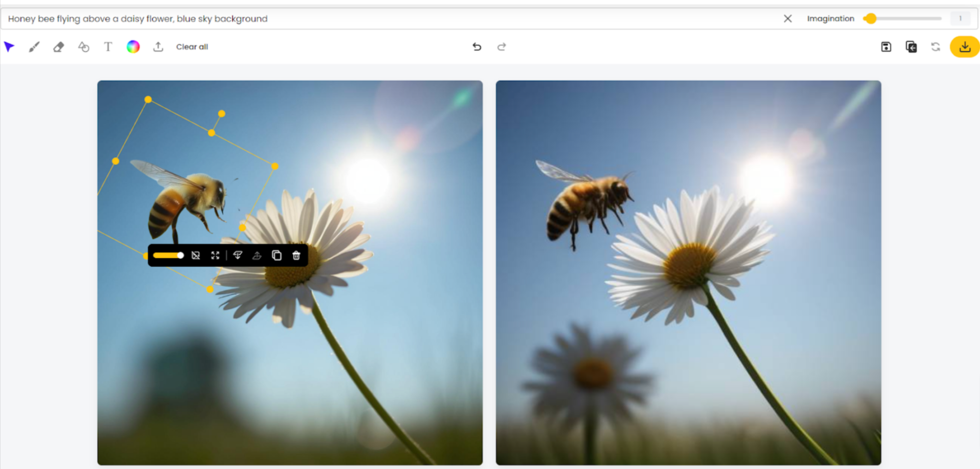The image size is (980, 469).
Task: Flip the selected bee element
Action: 238,255
